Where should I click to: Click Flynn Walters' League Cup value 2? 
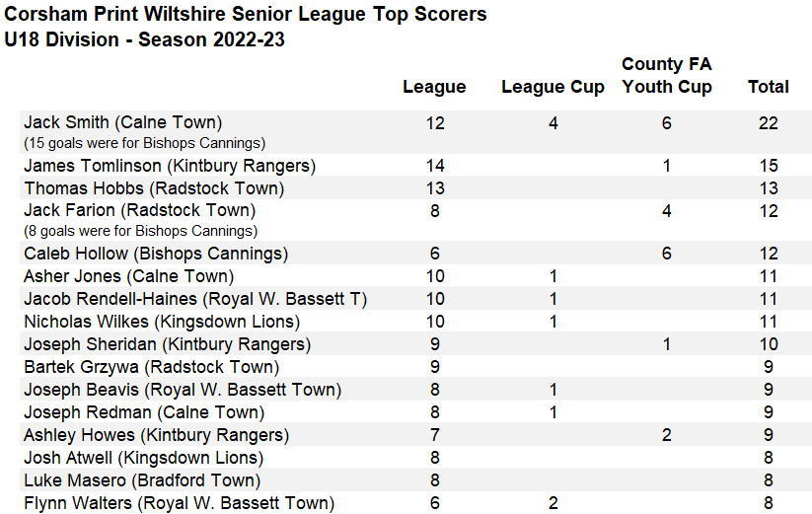553,503
